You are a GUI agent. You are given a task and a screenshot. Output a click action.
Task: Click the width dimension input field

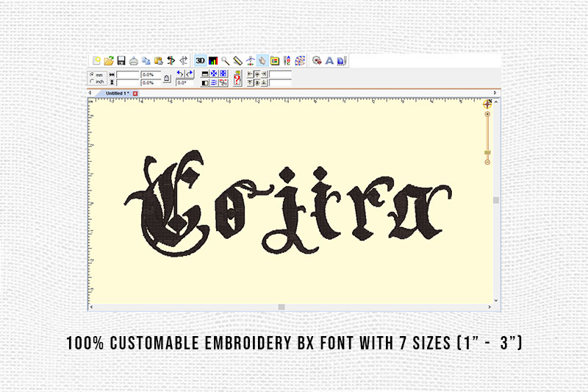127,74
